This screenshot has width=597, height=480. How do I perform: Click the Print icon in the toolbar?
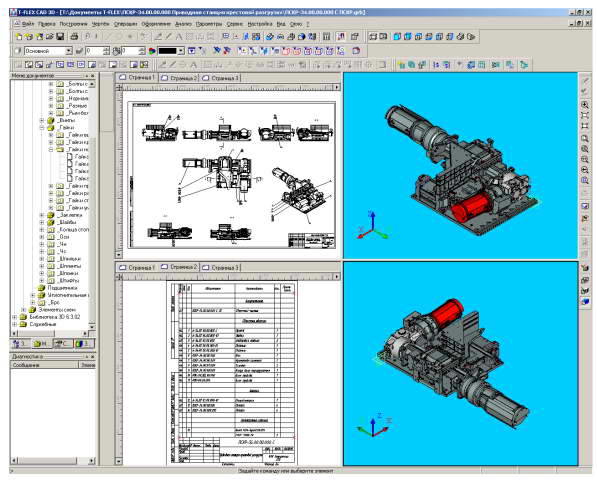coord(74,37)
